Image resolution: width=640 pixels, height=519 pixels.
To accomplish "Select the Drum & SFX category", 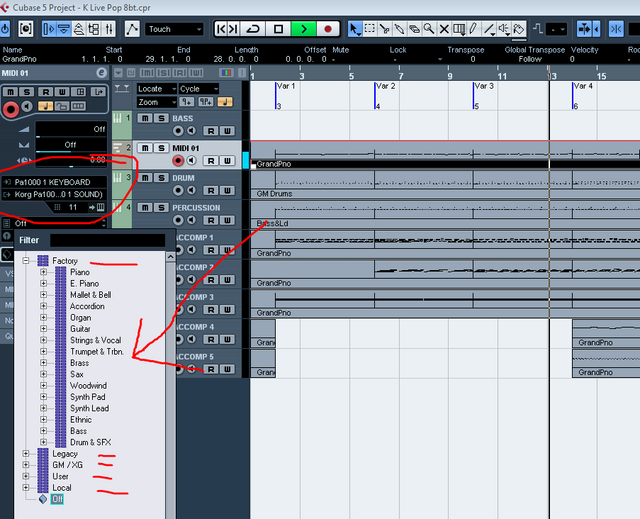I will click(90, 442).
